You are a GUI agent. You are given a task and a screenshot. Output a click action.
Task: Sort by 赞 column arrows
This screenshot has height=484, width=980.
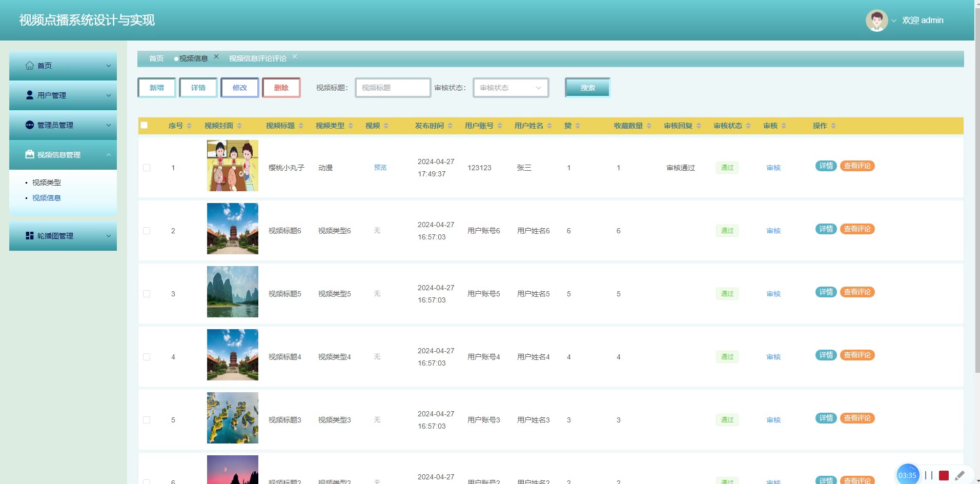578,126
